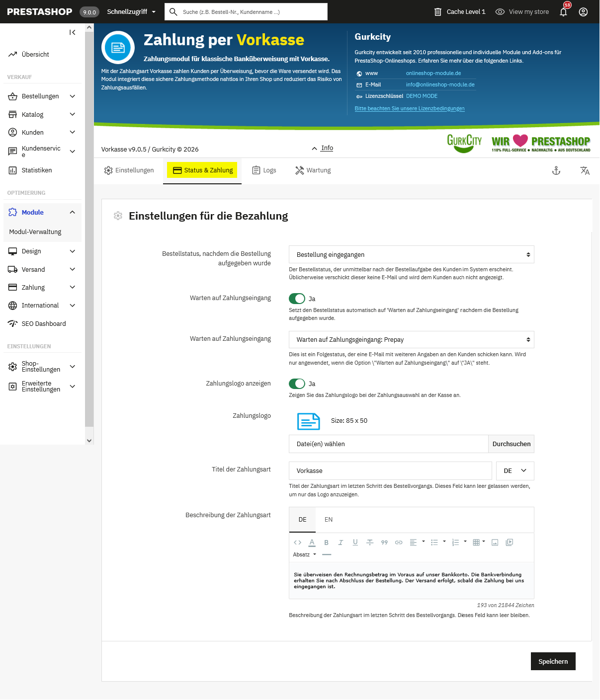Click the Titel der Zahlungsart field
This screenshot has height=700, width=600.
click(390, 471)
